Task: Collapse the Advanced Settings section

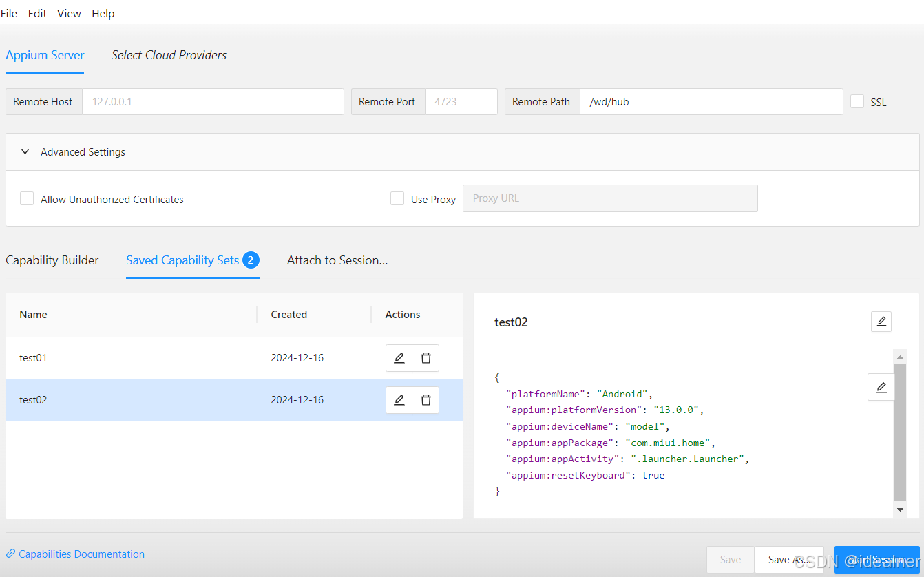Action: coord(462,152)
